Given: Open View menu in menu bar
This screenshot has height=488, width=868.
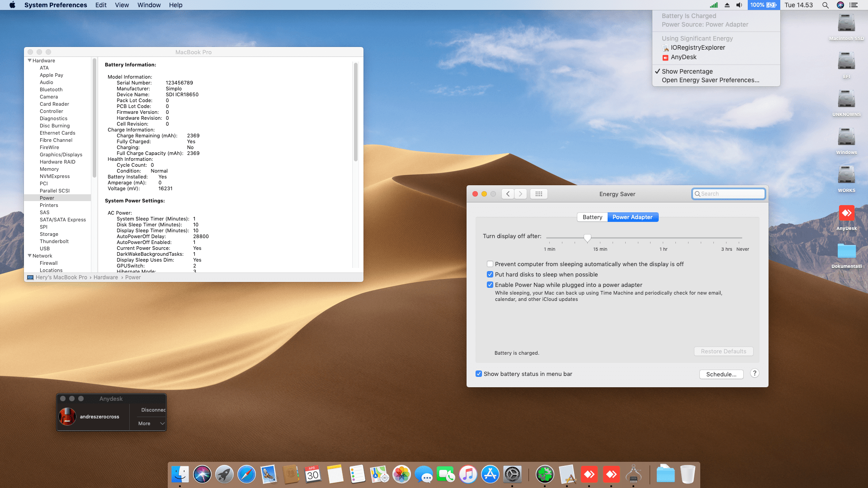Looking at the screenshot, I should pyautogui.click(x=122, y=5).
